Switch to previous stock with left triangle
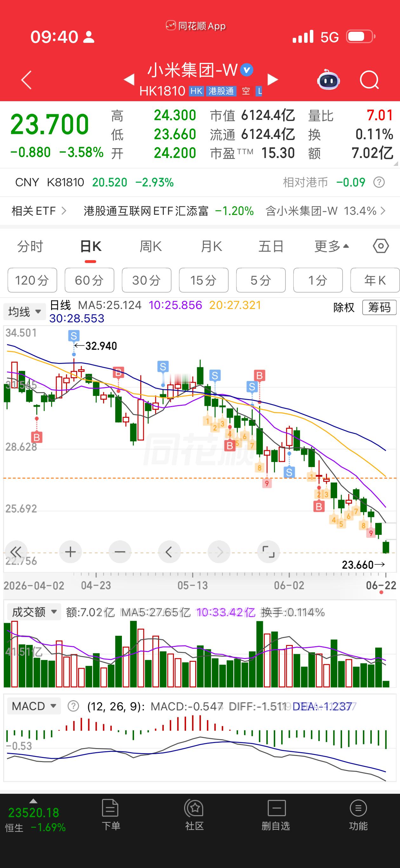The height and width of the screenshot is (868, 400). point(129,80)
